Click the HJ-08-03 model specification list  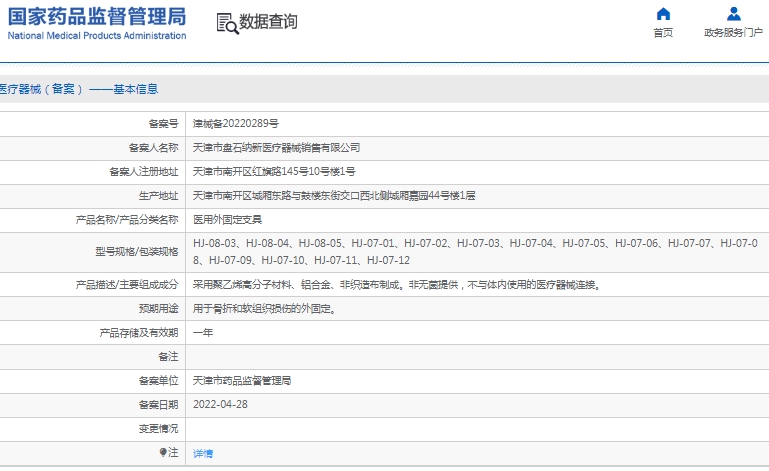click(475, 252)
